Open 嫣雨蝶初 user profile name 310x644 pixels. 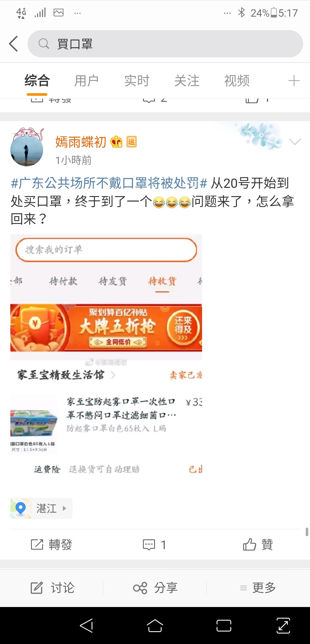[x=81, y=142]
